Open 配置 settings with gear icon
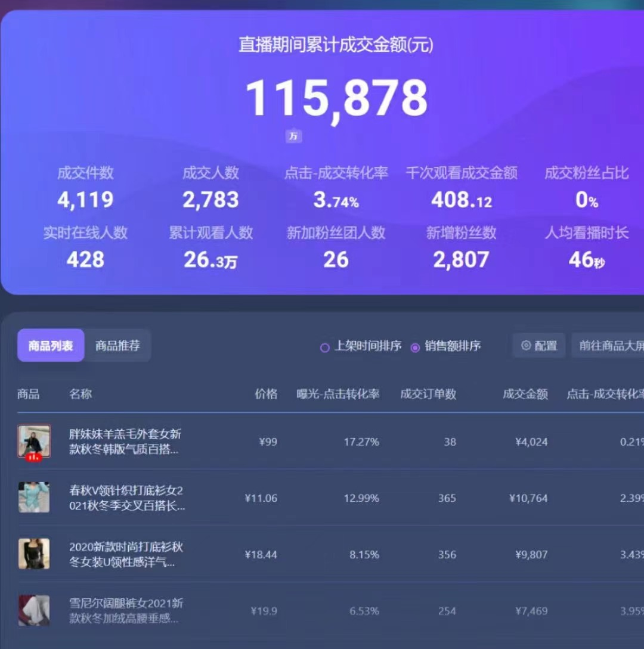Viewport: 644px width, 649px height. (539, 346)
